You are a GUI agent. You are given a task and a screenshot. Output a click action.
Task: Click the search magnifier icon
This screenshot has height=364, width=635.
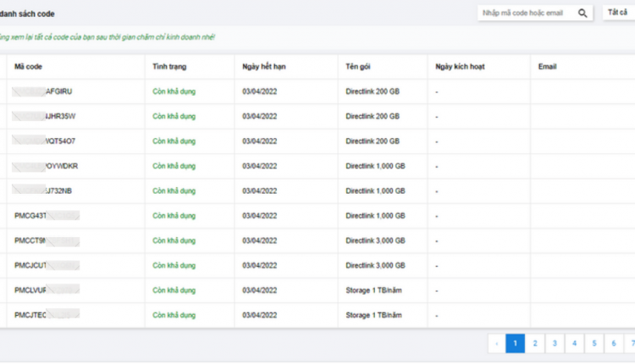pyautogui.click(x=583, y=14)
